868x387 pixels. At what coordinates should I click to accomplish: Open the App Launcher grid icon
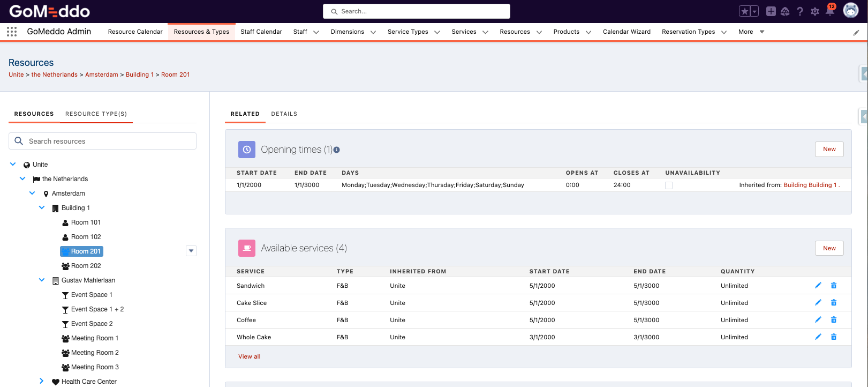click(12, 32)
